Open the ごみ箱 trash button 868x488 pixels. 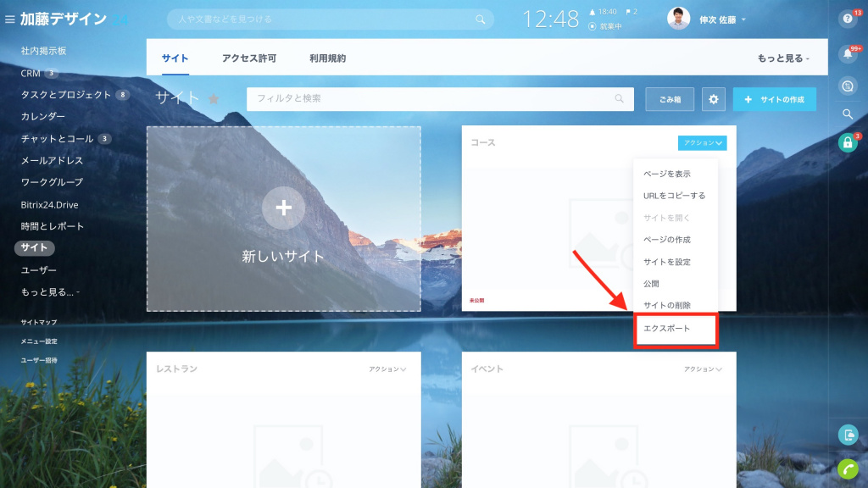(x=670, y=99)
